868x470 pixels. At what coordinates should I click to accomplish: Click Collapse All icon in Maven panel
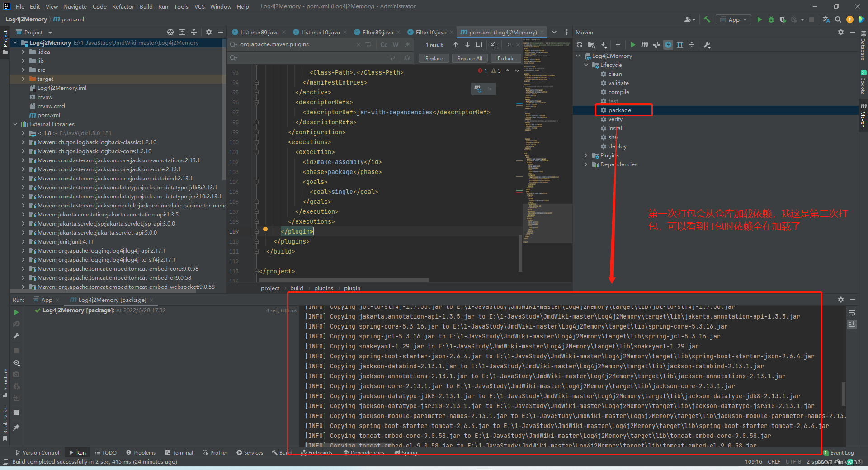[x=692, y=45]
